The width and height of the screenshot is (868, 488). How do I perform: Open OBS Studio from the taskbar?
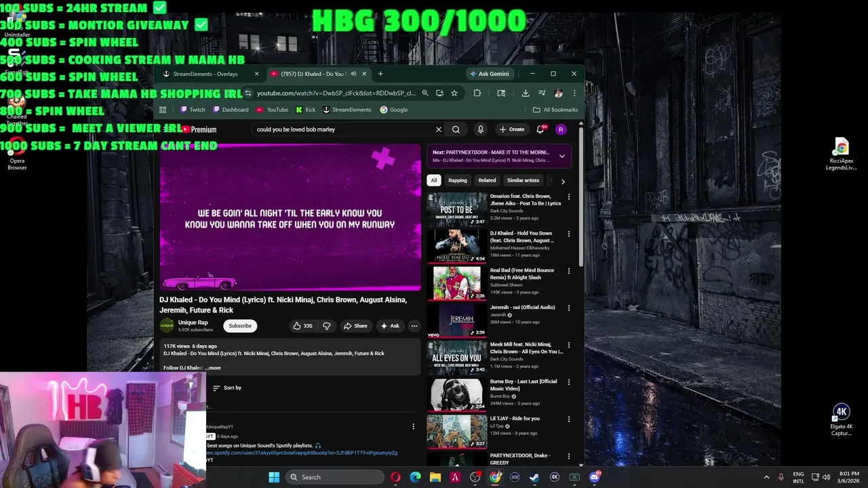point(475,477)
